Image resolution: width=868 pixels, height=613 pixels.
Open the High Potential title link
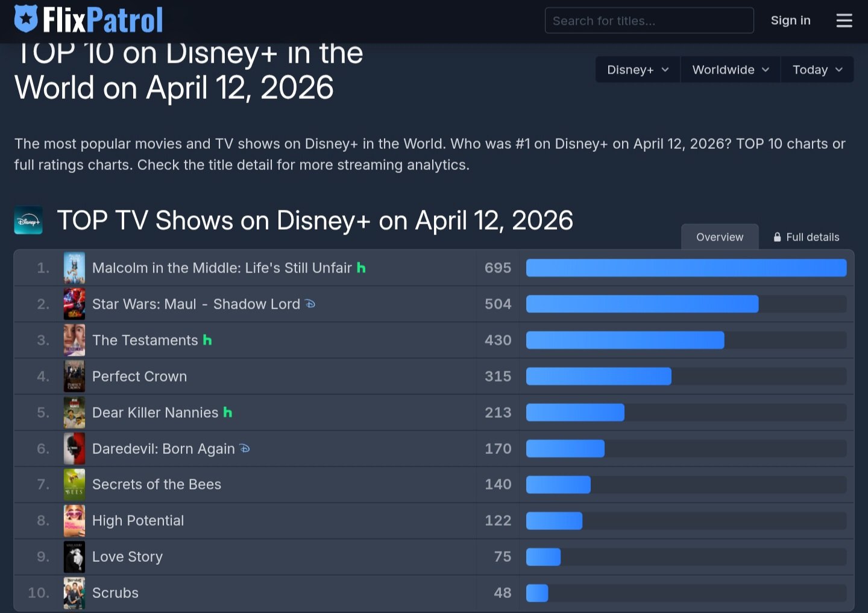point(138,521)
